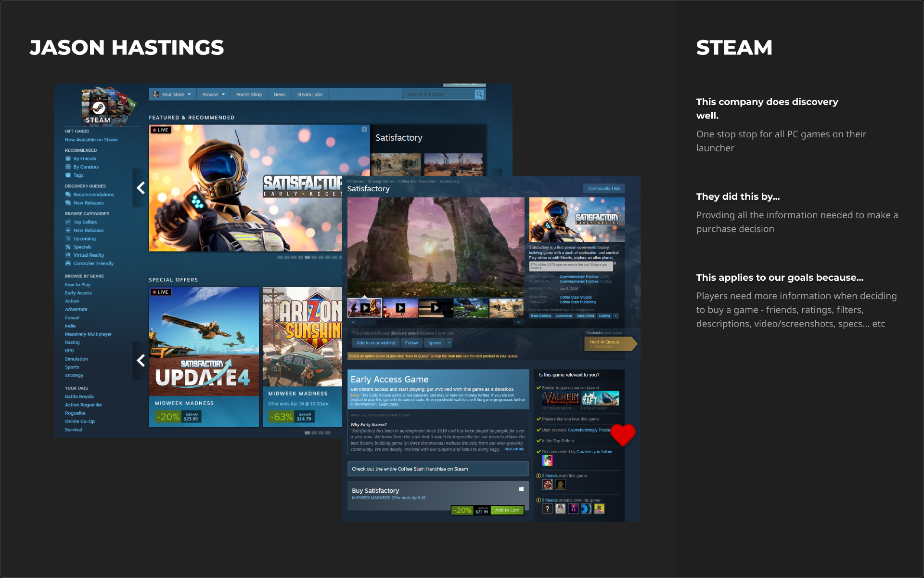924x578 pixels.
Task: Open the Points Shop tab
Action: pos(249,94)
